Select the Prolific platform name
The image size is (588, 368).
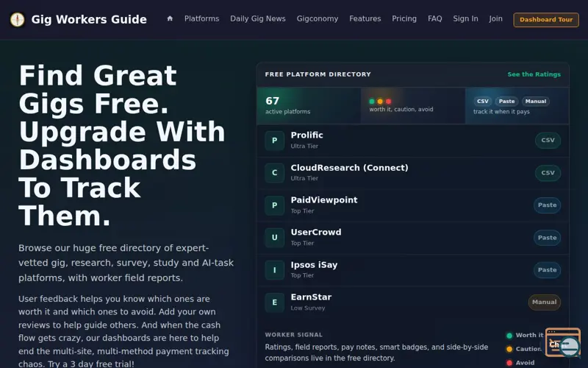(x=306, y=135)
